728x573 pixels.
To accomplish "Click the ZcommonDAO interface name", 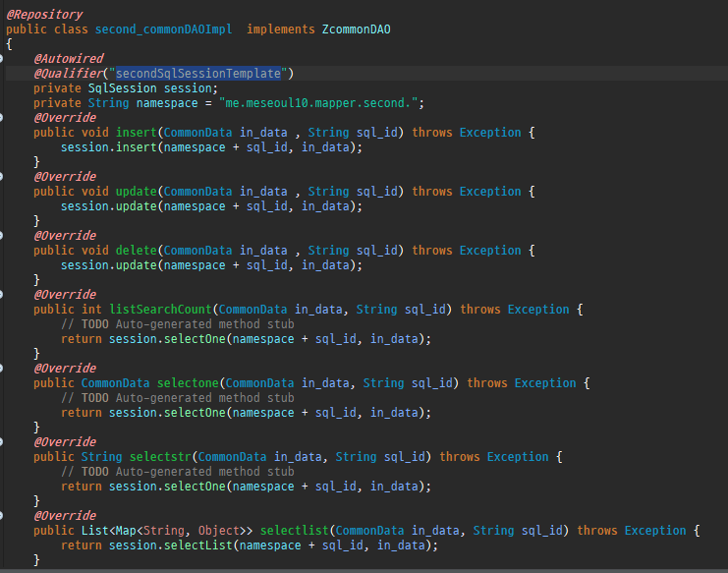I will (x=356, y=29).
